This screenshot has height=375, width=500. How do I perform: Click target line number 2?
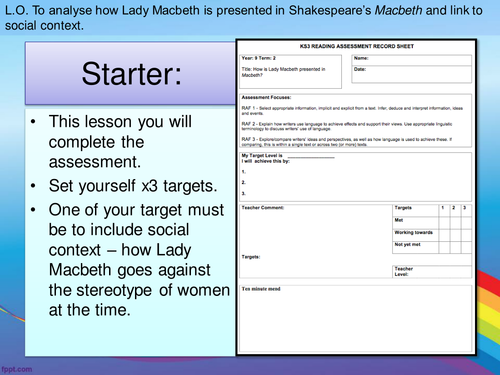244,182
